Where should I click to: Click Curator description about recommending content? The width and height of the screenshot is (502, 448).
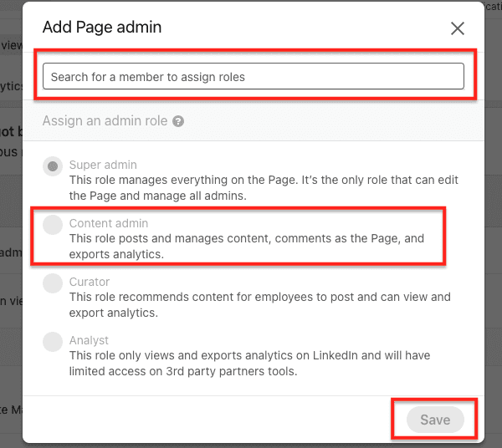pyautogui.click(x=260, y=305)
